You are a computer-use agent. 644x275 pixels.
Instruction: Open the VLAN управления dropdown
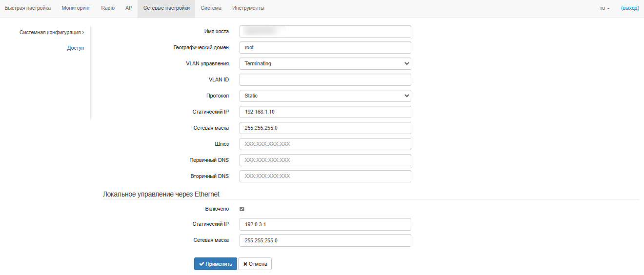coord(325,64)
